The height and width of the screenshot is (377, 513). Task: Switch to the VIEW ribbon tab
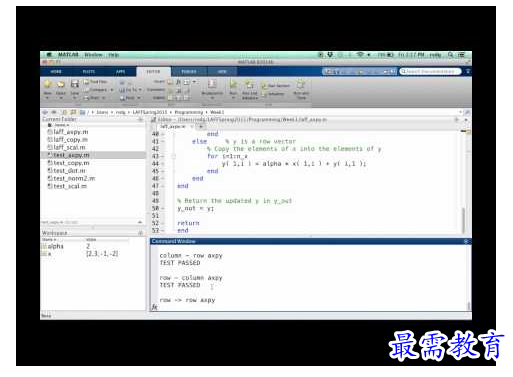[222, 72]
